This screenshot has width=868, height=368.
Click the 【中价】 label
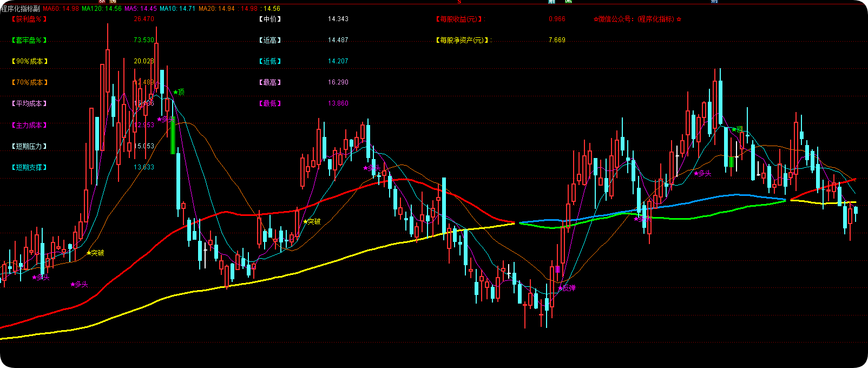[x=271, y=19]
